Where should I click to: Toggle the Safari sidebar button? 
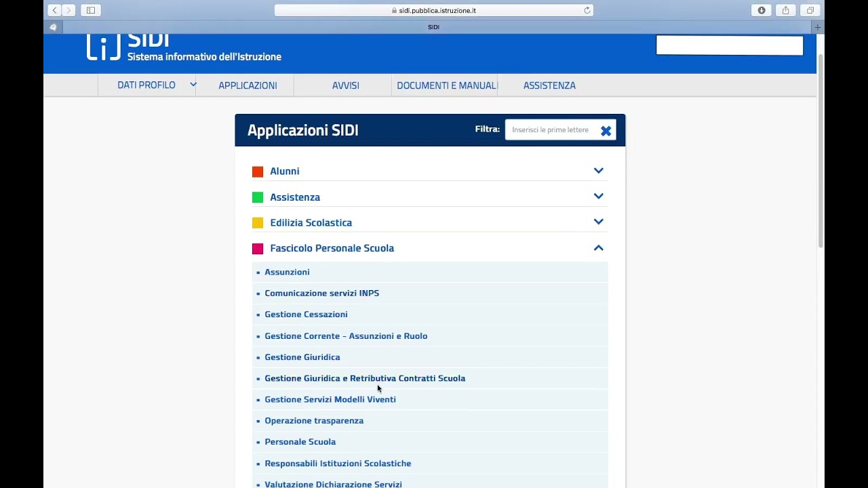[x=91, y=10]
